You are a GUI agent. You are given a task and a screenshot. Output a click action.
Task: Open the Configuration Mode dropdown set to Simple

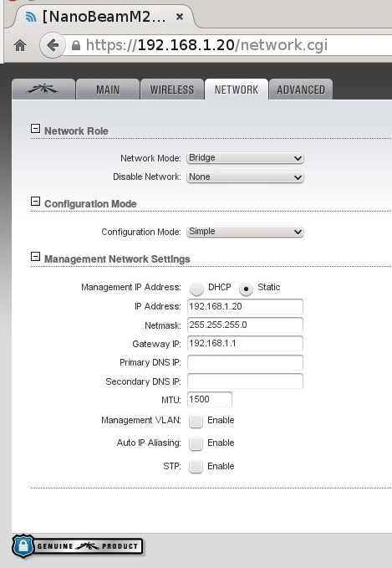coord(245,232)
